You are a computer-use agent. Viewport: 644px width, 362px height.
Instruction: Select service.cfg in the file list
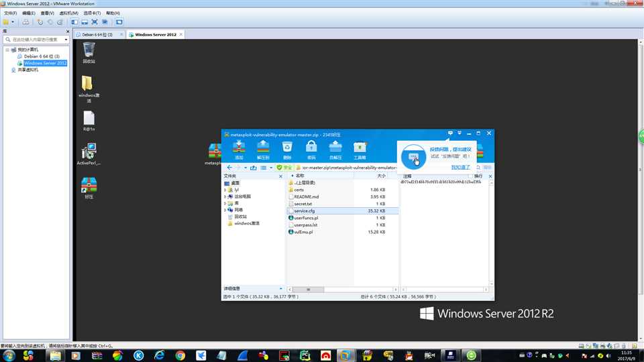[x=343, y=210]
